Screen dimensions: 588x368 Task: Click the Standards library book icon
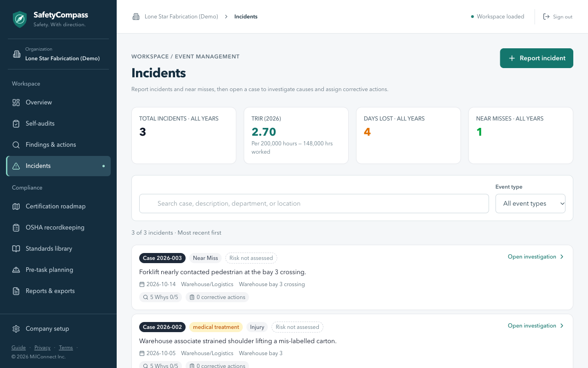click(x=16, y=249)
